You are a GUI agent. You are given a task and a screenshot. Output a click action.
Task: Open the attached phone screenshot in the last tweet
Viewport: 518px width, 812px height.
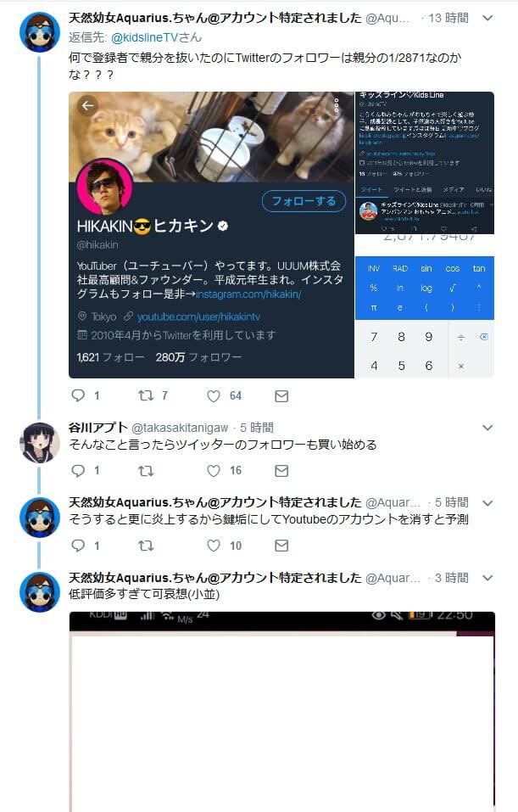282,712
